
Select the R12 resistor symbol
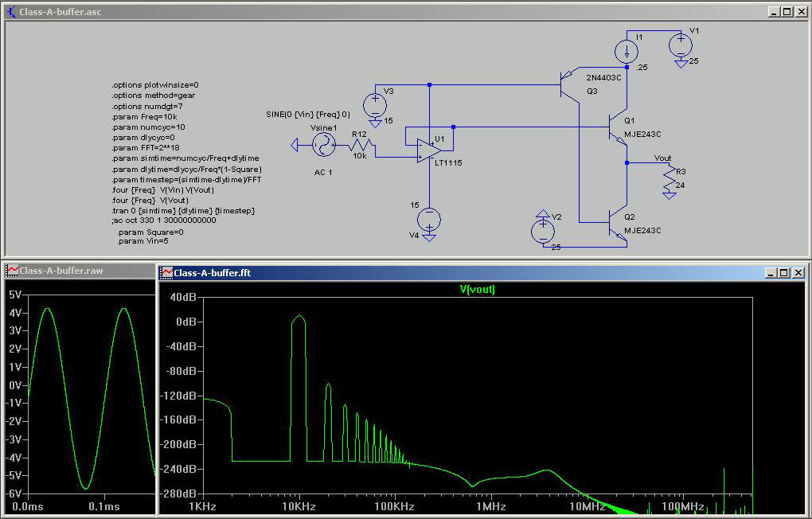point(361,146)
